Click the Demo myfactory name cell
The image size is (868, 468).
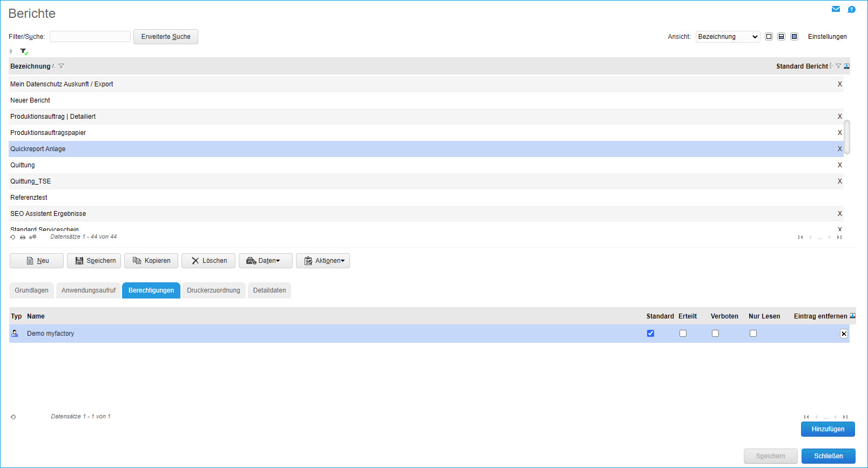(51, 334)
